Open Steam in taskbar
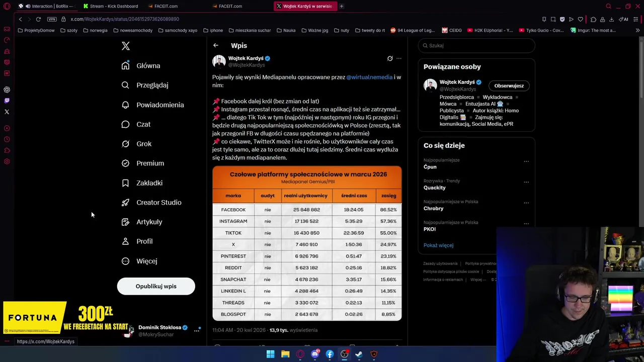This screenshot has width=644, height=362. (359, 354)
